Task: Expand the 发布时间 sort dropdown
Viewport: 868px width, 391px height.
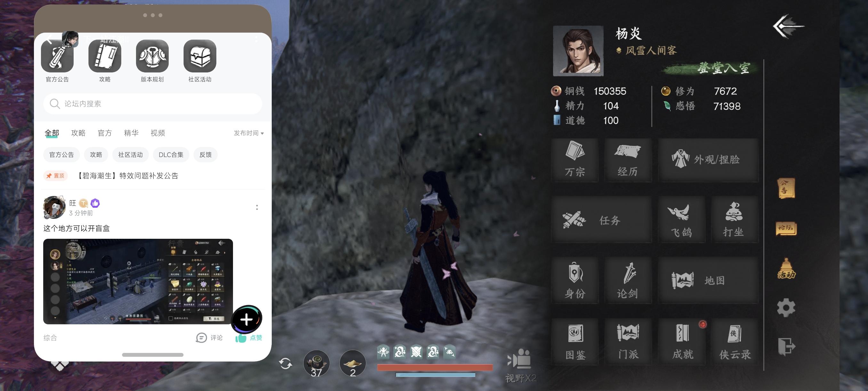Action: coord(249,133)
